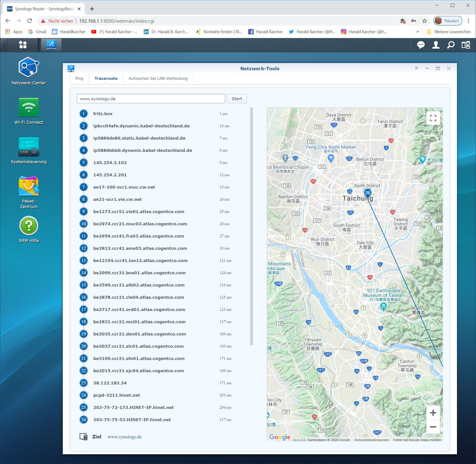Open the www.synology.de Ziel link
Viewport: 476px width, 464px height.
click(124, 437)
